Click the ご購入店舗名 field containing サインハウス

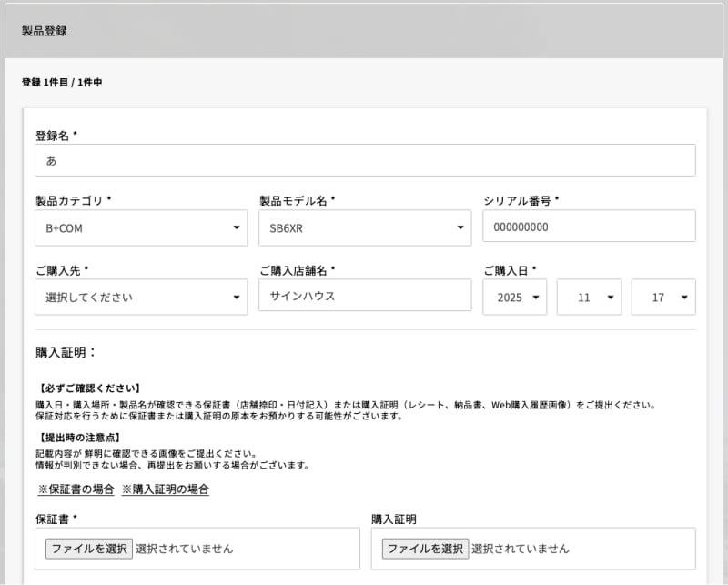365,296
